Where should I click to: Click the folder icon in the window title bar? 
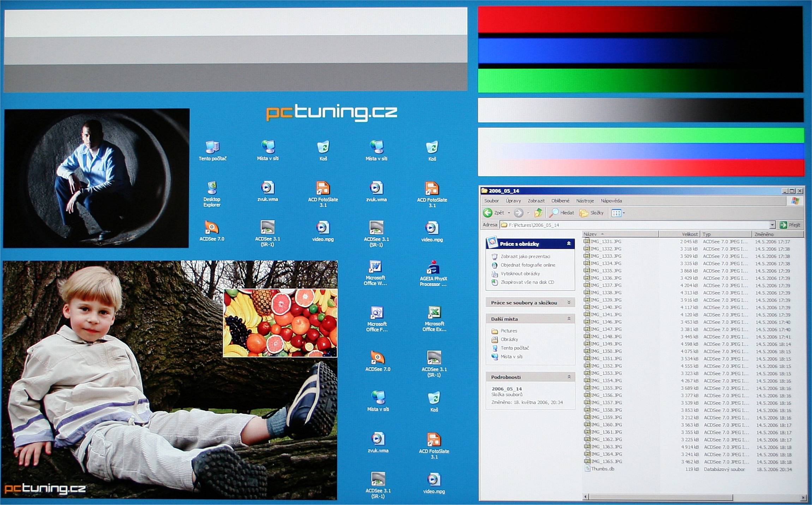tap(484, 191)
